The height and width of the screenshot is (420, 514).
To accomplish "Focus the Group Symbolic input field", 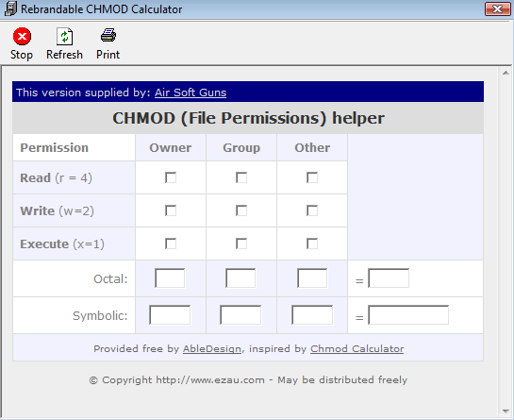I will coord(240,315).
